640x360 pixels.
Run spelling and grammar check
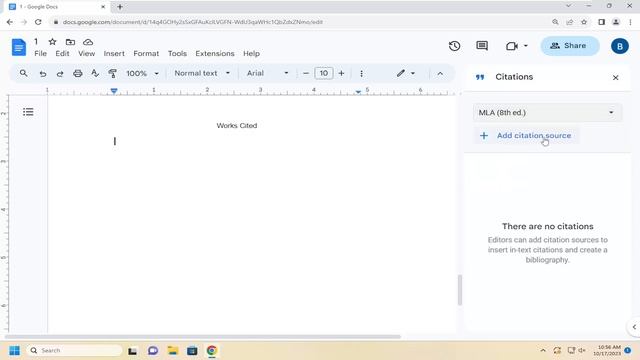pos(95,73)
